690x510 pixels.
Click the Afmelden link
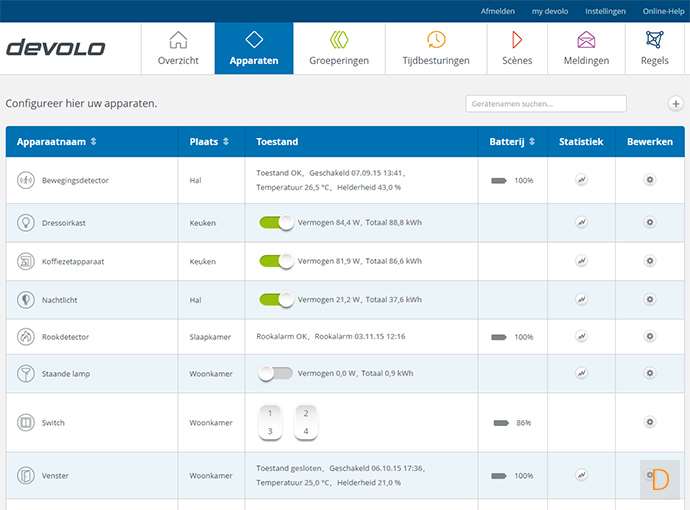click(x=498, y=11)
